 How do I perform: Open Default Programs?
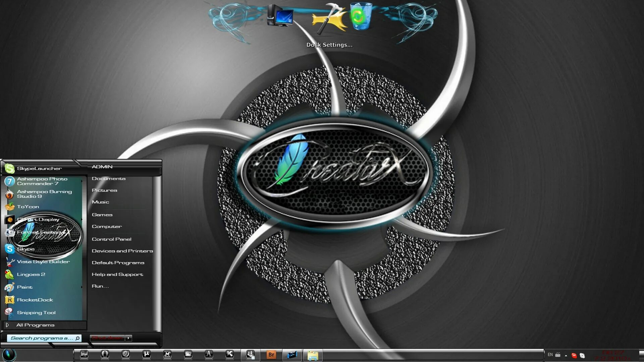(118, 262)
